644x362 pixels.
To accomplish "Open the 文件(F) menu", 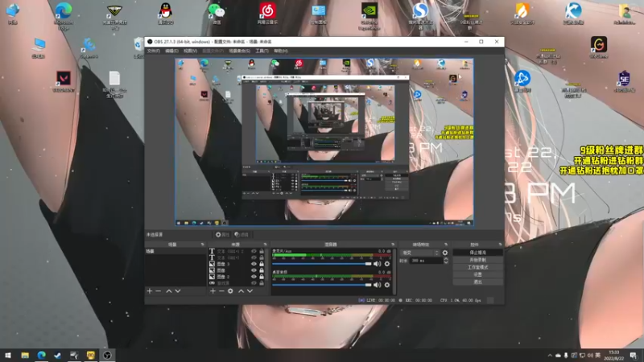I will tap(153, 51).
